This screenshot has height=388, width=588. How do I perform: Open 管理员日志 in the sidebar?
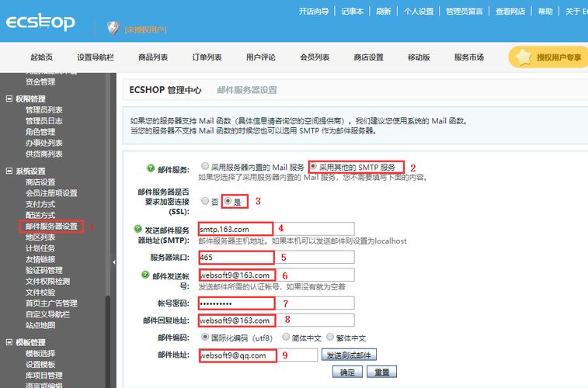43,120
